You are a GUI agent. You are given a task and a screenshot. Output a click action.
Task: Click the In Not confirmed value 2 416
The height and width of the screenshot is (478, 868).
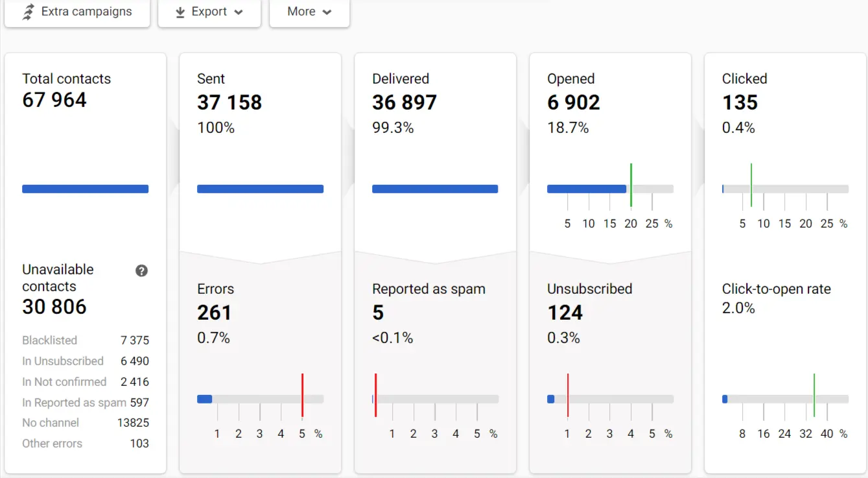click(x=135, y=381)
